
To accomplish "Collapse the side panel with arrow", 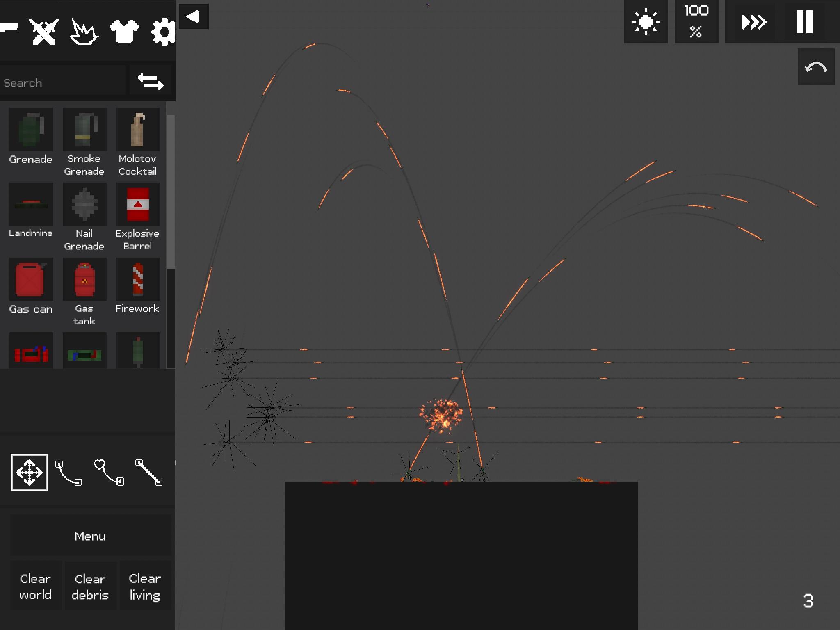I will pos(194,16).
